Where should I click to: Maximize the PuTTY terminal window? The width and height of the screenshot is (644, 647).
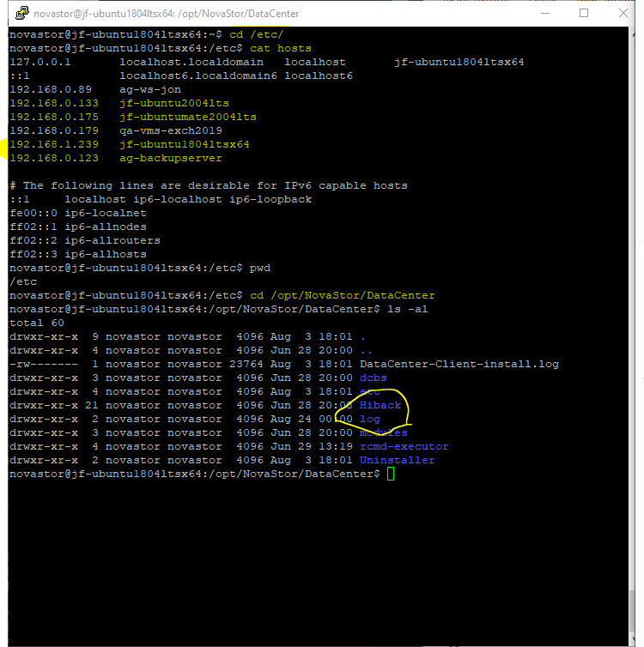pos(584,13)
